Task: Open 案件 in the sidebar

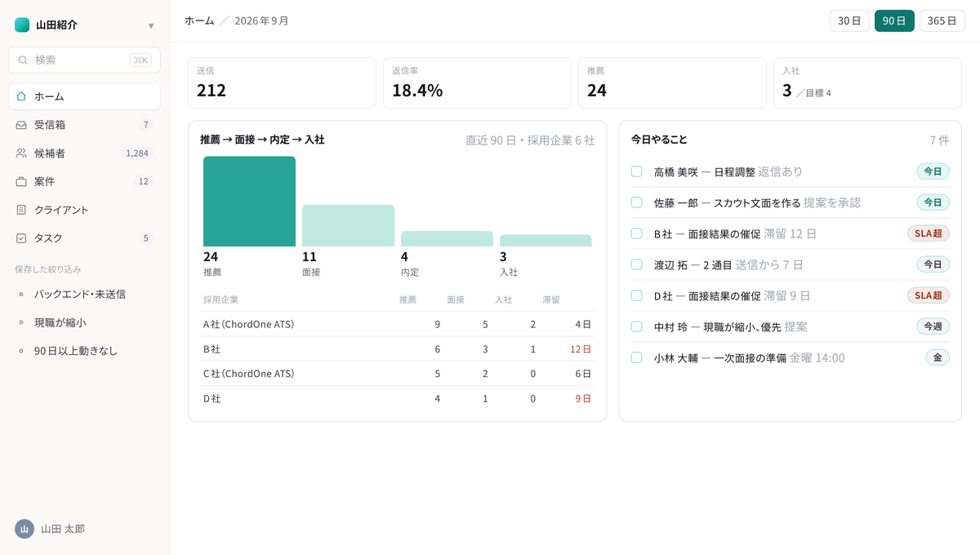Action: 84,181
